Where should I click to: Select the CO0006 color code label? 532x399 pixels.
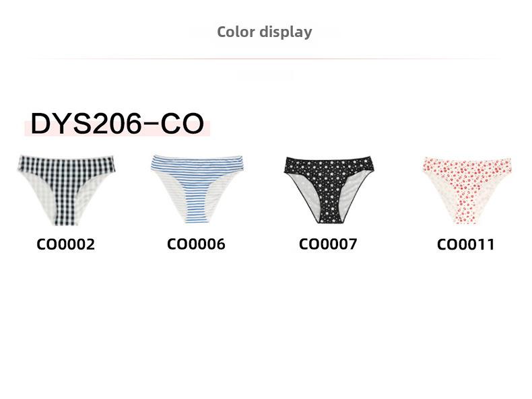196,244
